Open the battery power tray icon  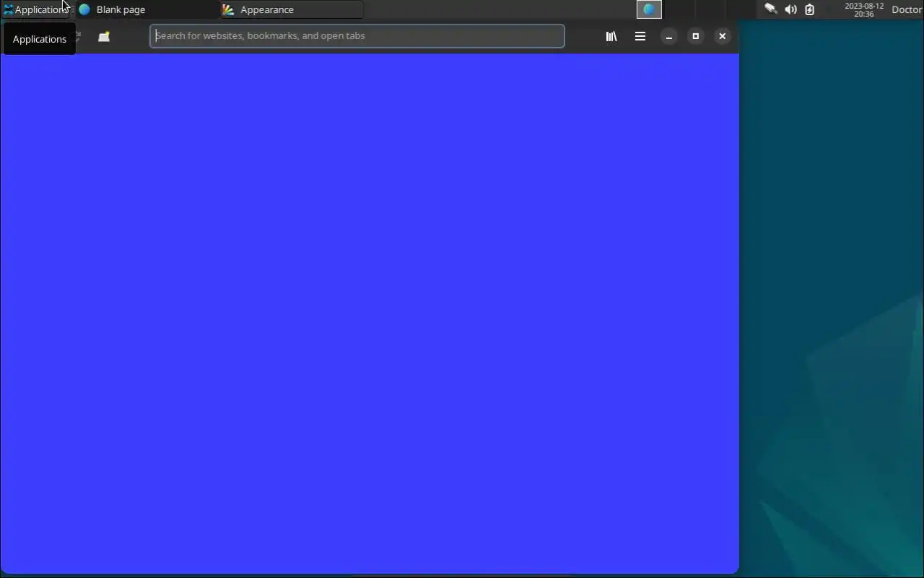810,9
